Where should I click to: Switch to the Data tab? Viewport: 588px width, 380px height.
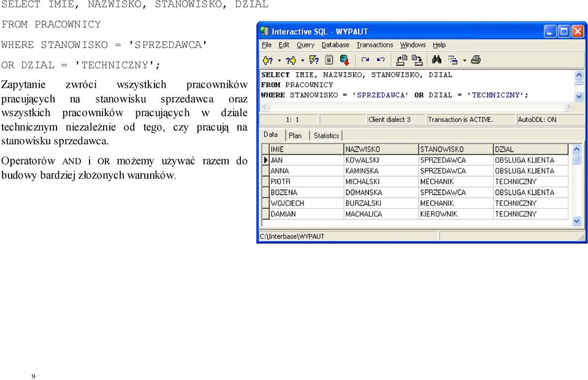click(x=271, y=135)
